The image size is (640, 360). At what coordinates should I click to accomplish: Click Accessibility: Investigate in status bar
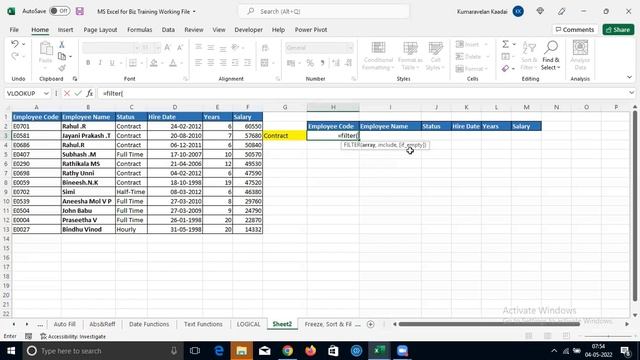(x=73, y=336)
